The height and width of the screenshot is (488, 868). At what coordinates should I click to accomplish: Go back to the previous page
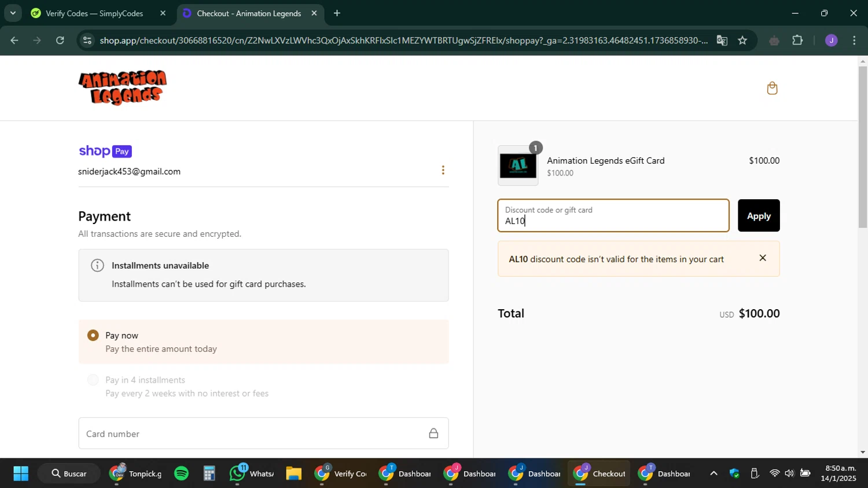pyautogui.click(x=14, y=41)
